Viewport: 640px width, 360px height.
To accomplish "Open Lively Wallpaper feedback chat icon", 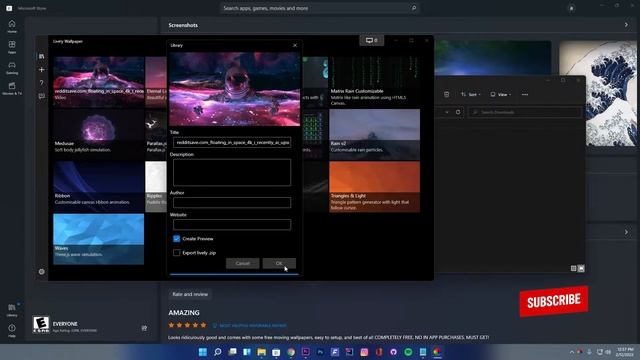I will 41,96.
